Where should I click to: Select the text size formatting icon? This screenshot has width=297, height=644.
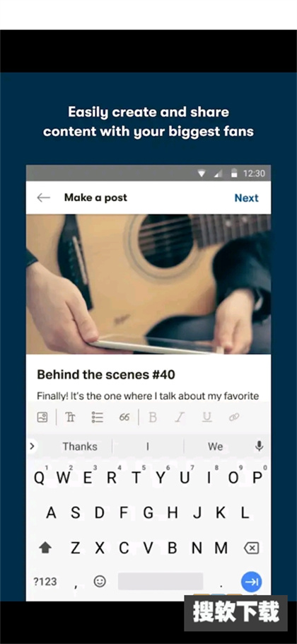[71, 418]
